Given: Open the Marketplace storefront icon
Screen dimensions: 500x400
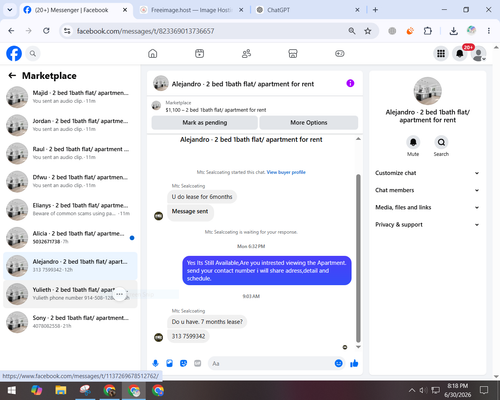Looking at the screenshot, I should (293, 53).
